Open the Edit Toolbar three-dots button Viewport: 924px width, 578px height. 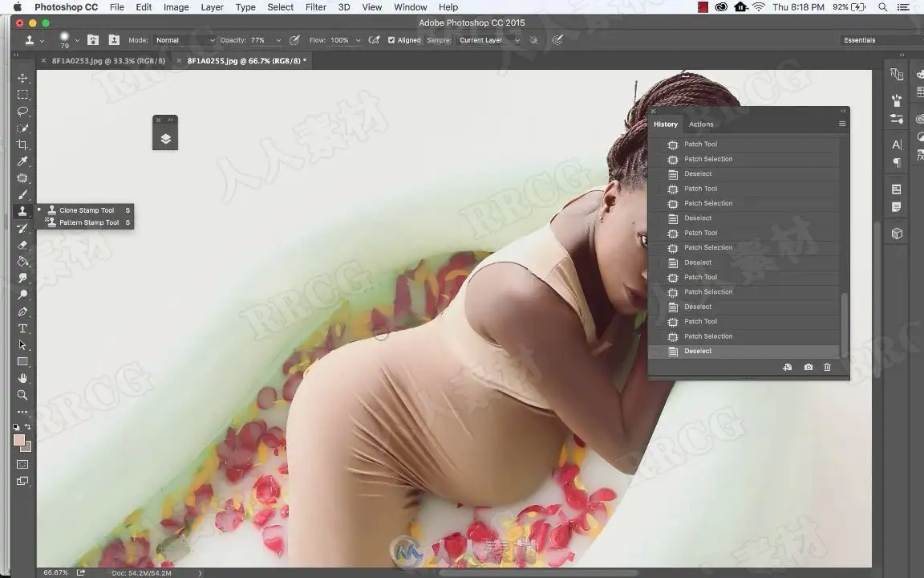pyautogui.click(x=22, y=412)
